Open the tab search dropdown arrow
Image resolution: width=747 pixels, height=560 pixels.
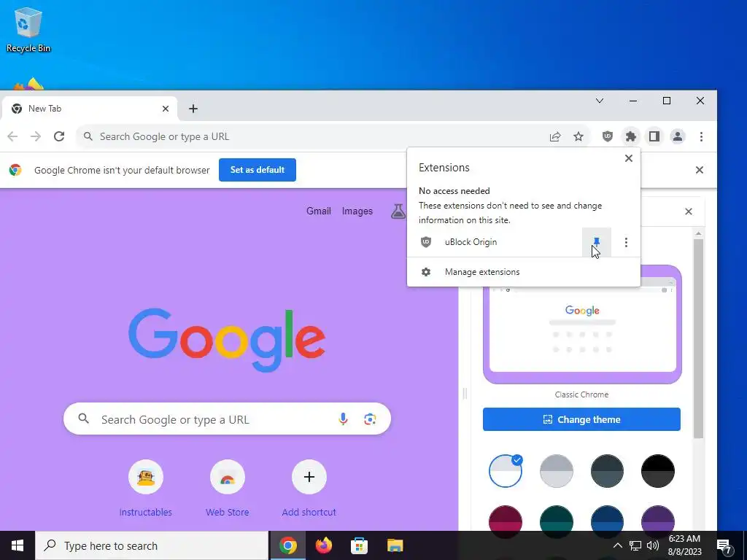[x=600, y=101]
